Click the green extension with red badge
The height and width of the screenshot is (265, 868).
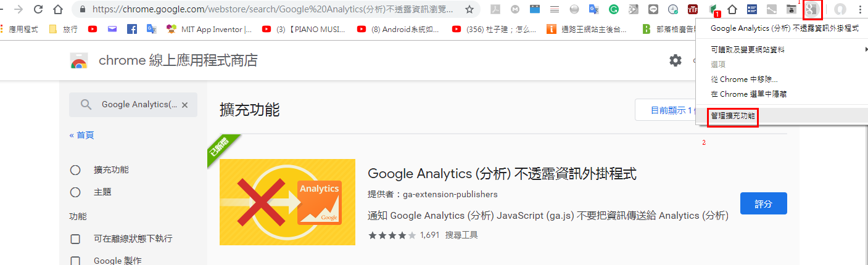point(714,10)
